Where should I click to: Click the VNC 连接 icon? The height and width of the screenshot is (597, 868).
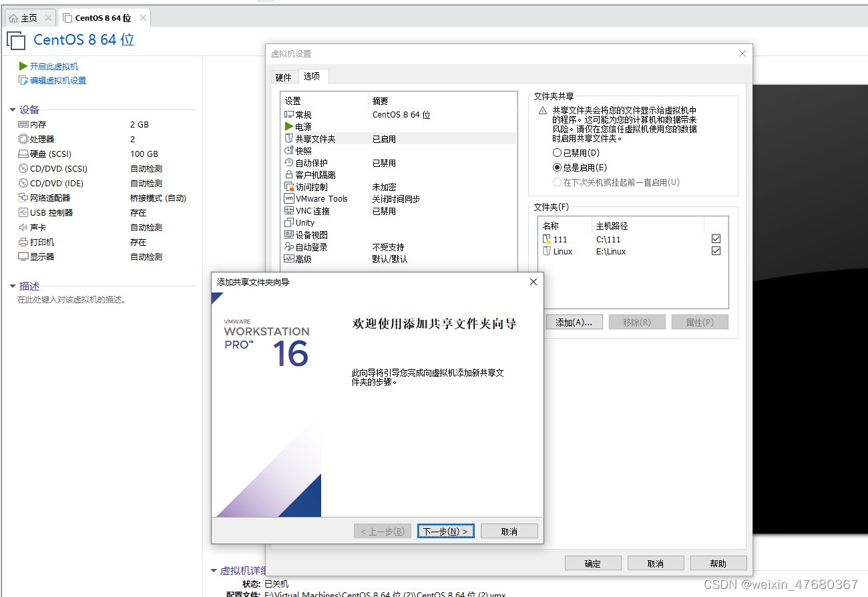[289, 211]
